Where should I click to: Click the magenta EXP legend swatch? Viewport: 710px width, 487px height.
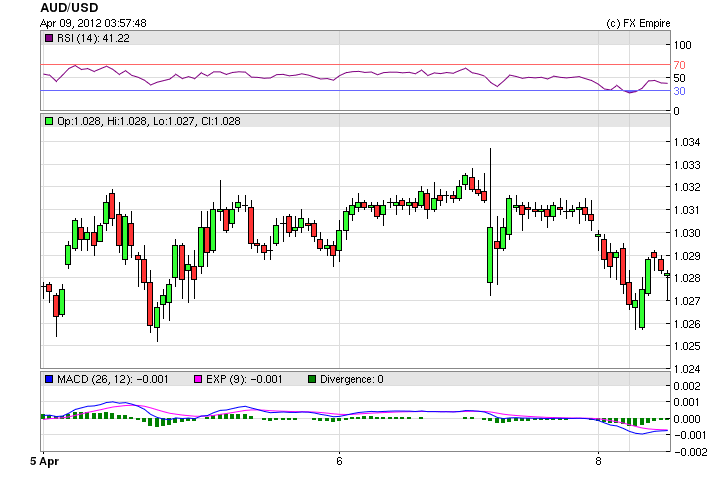point(198,379)
